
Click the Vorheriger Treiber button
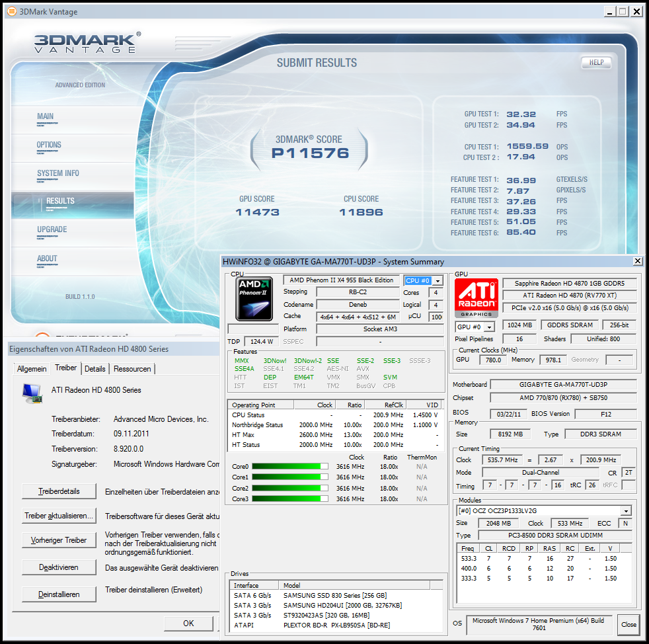click(59, 540)
